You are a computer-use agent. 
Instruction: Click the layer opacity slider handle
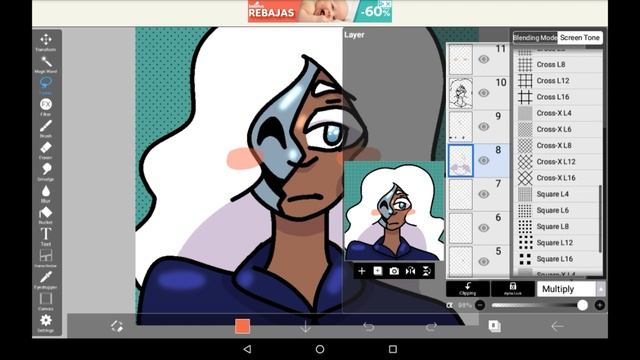point(582,305)
